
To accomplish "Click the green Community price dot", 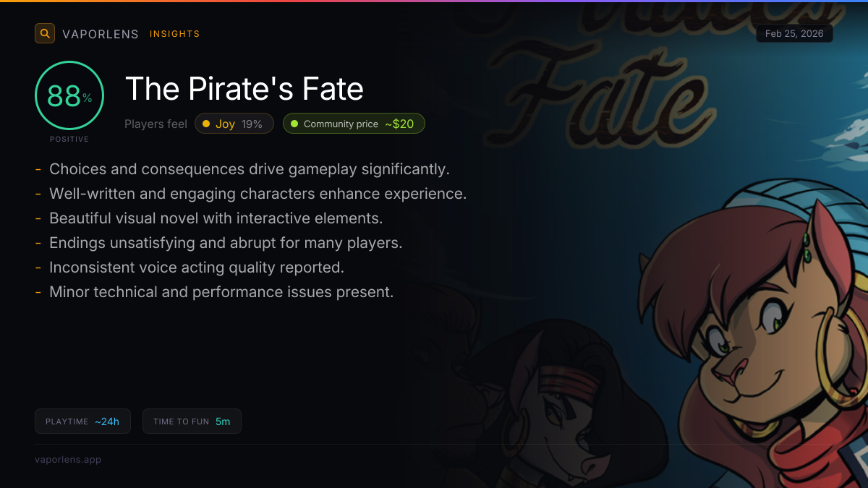I will click(x=294, y=124).
